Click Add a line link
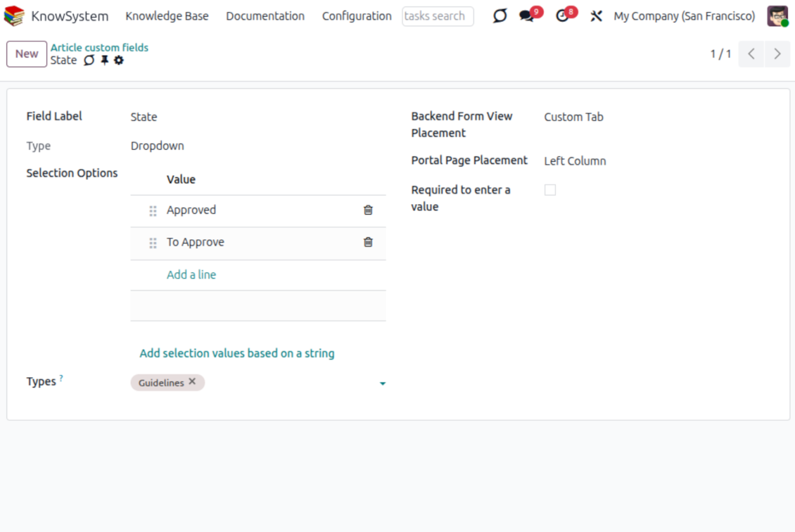The image size is (795, 532). [191, 275]
